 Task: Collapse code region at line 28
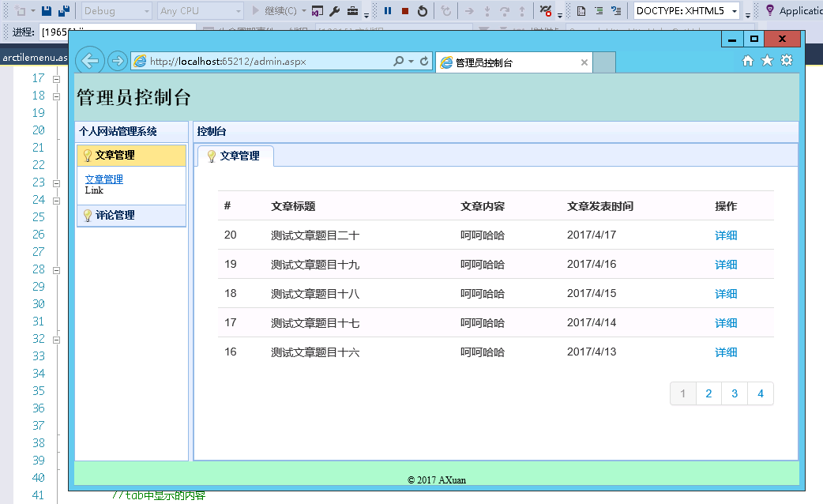coord(56,270)
